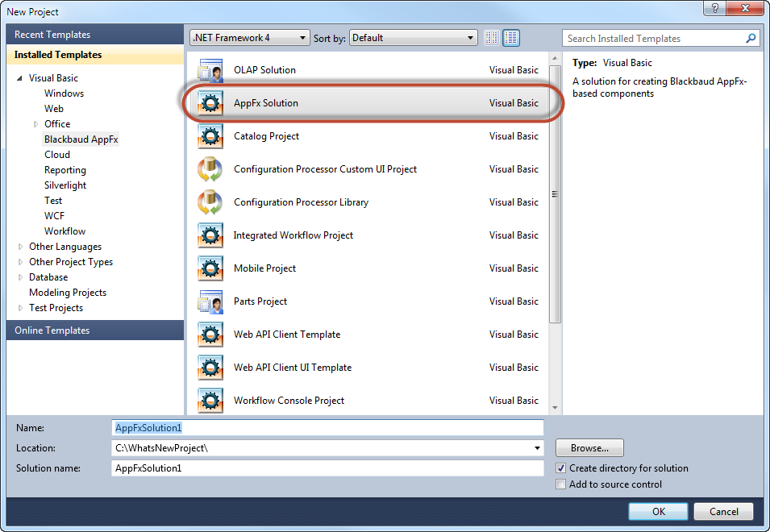Switch to small icons view
Screen dimensions: 770x532
492,38
